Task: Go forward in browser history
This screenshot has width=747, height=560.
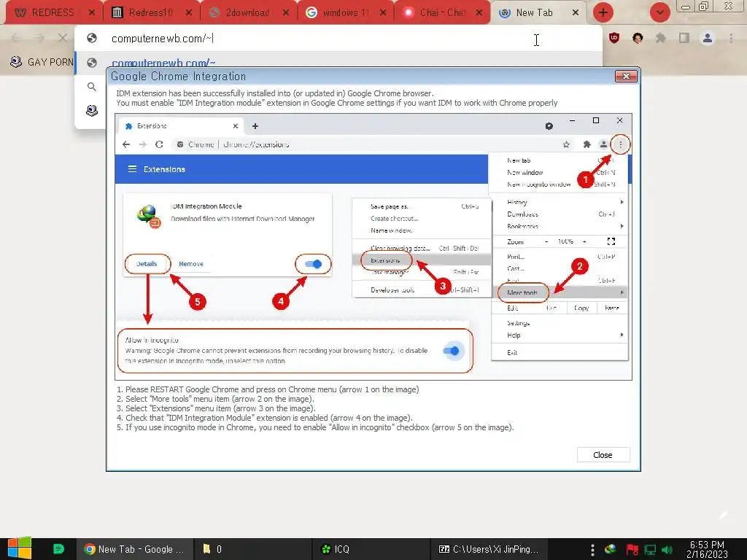Action: pyautogui.click(x=39, y=38)
